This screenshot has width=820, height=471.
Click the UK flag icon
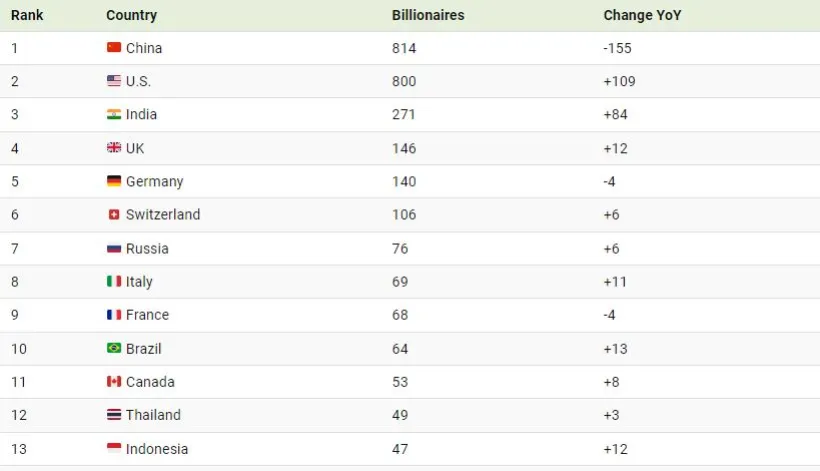coord(114,148)
